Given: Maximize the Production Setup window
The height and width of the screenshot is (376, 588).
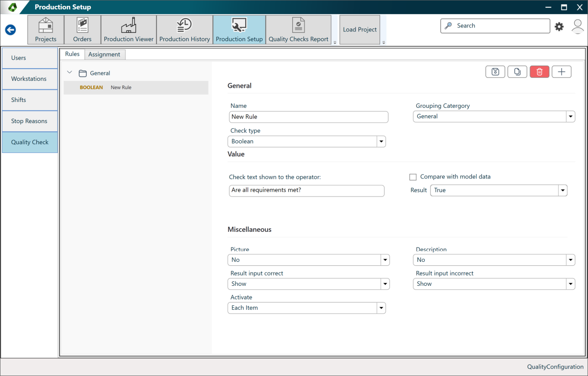Looking at the screenshot, I should pos(563,7).
